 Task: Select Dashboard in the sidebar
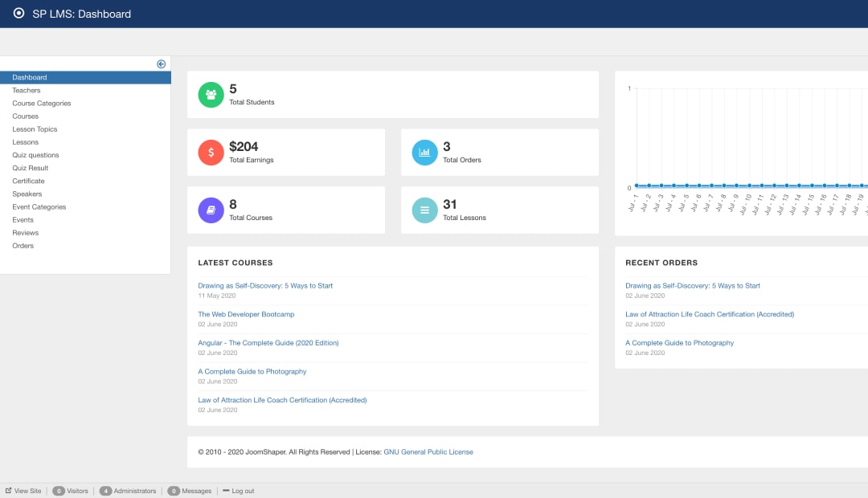coord(85,77)
